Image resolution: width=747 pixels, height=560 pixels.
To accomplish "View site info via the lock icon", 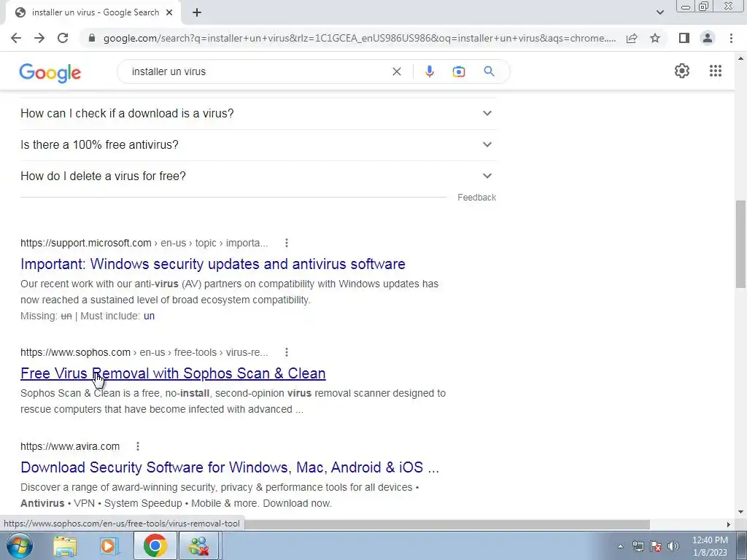I will point(92,38).
